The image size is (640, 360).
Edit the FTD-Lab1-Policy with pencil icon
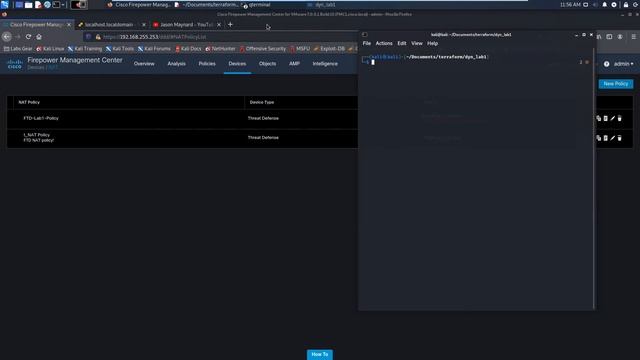pos(613,118)
